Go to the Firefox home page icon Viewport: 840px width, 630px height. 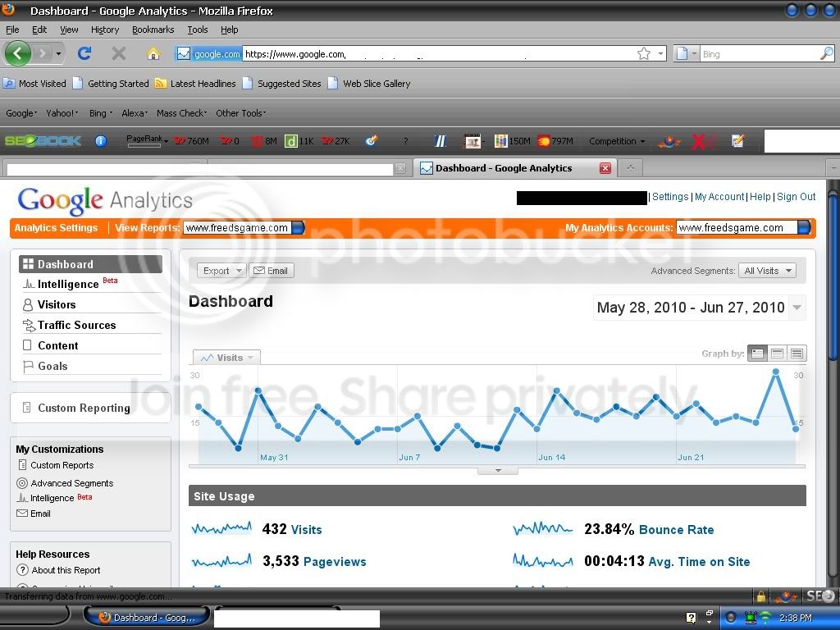[x=153, y=53]
